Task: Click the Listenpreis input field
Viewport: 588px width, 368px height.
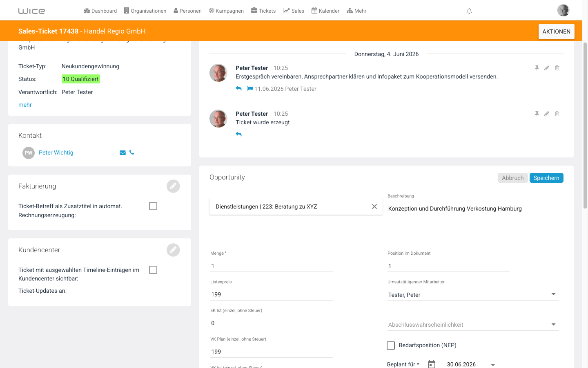Action: (x=272, y=294)
